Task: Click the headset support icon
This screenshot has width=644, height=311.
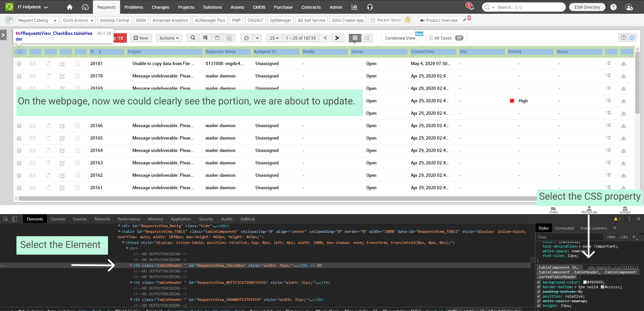Action: tap(370, 7)
